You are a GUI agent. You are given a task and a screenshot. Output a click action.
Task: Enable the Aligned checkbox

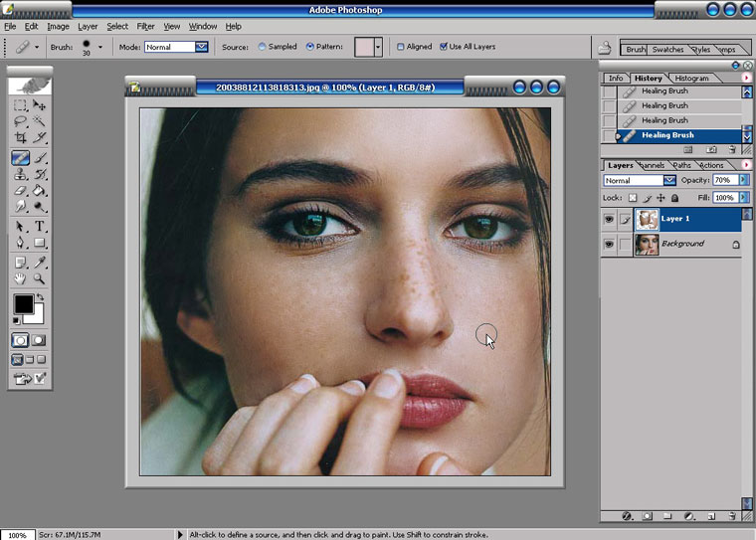401,47
